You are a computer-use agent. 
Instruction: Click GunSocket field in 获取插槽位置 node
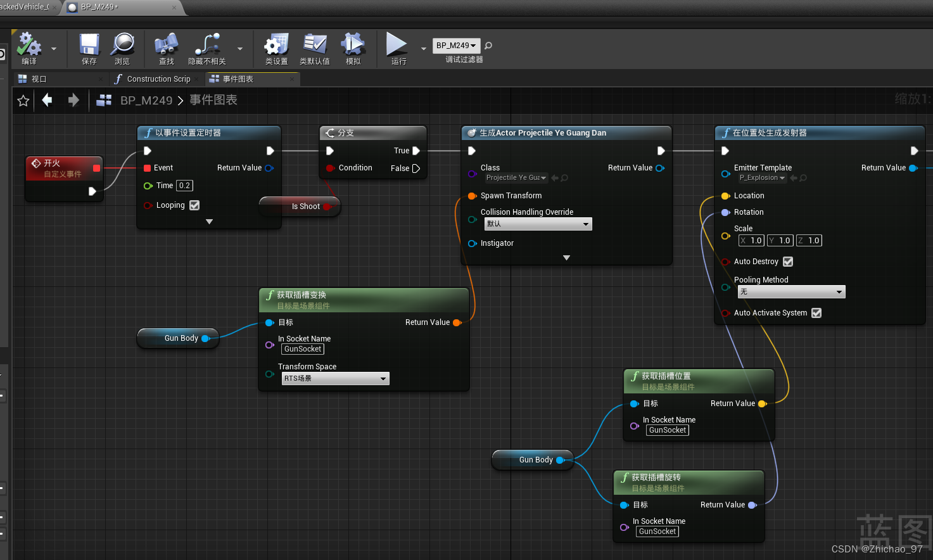coord(668,430)
